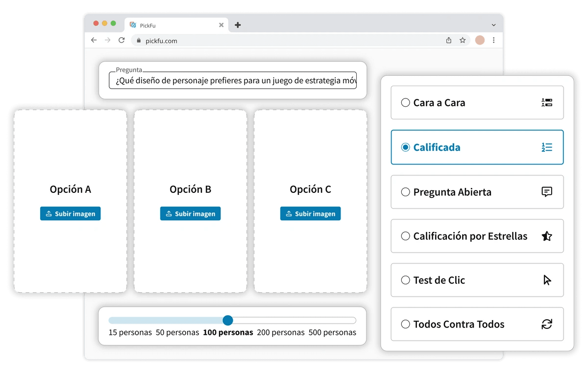Click the cycle arrows icon beside Todos Contra Todos
The height and width of the screenshot is (373, 588).
tap(547, 324)
